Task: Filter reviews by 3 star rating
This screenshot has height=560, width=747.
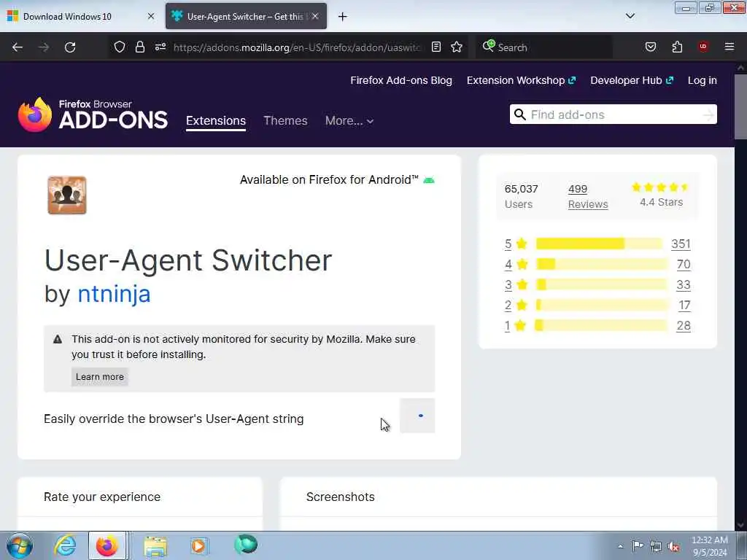Action: click(x=516, y=285)
